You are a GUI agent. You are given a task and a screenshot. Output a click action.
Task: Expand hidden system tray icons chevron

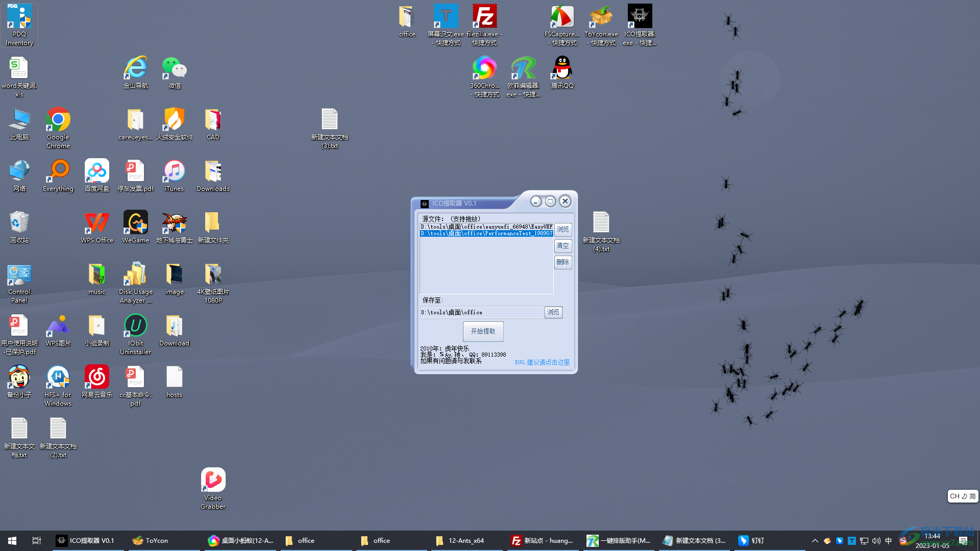(x=815, y=541)
